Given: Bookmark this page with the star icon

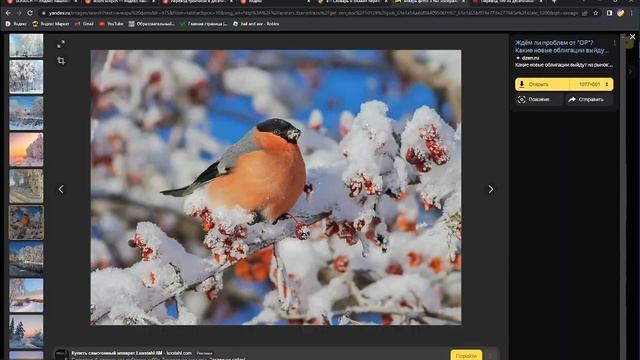Looking at the screenshot, I should point(596,13).
